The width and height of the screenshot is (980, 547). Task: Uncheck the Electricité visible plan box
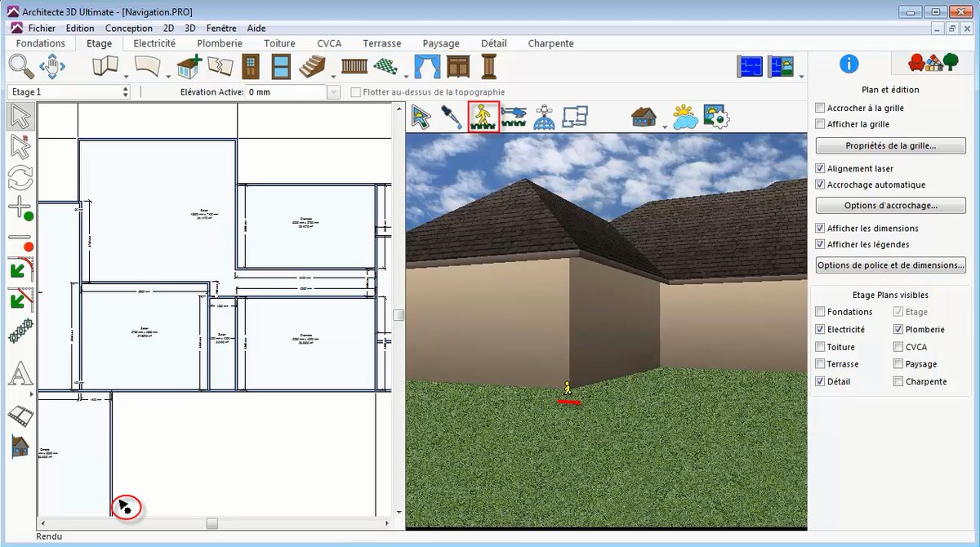(821, 330)
